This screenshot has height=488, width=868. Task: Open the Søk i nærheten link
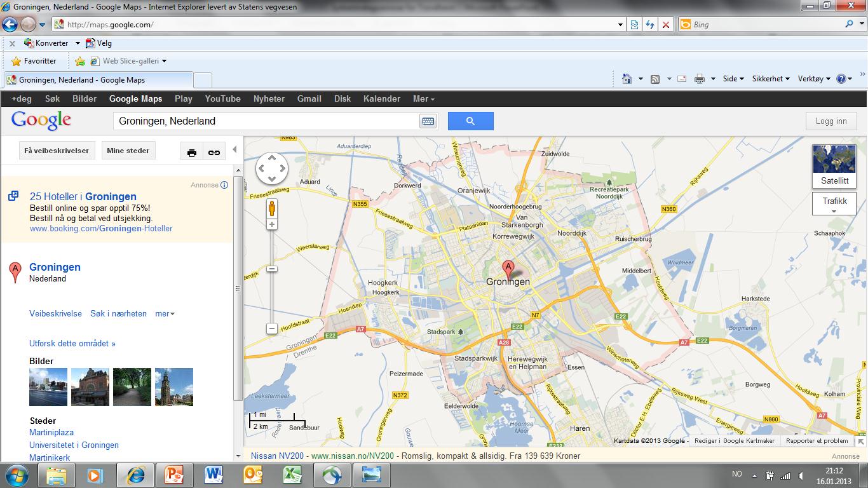(118, 313)
